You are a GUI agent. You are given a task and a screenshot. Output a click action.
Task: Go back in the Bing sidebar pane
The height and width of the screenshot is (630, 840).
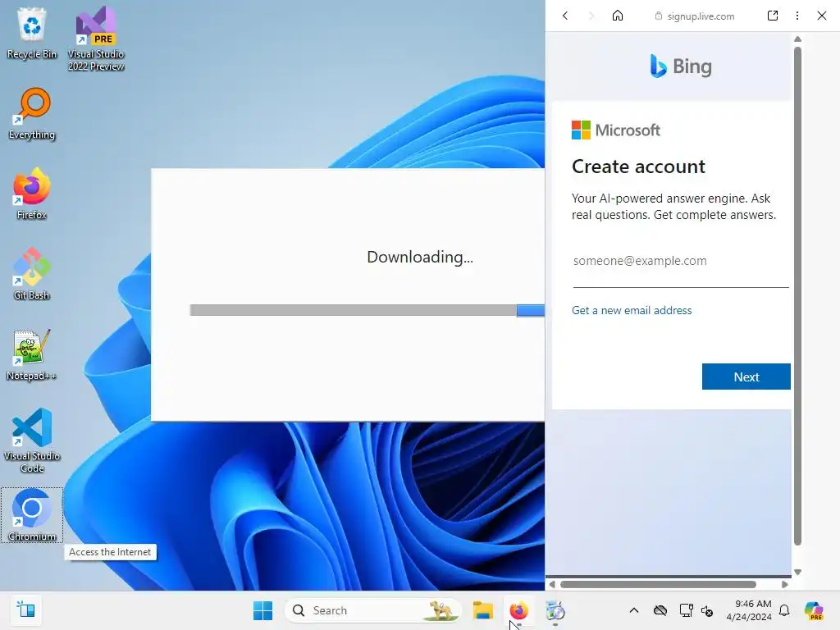[565, 16]
